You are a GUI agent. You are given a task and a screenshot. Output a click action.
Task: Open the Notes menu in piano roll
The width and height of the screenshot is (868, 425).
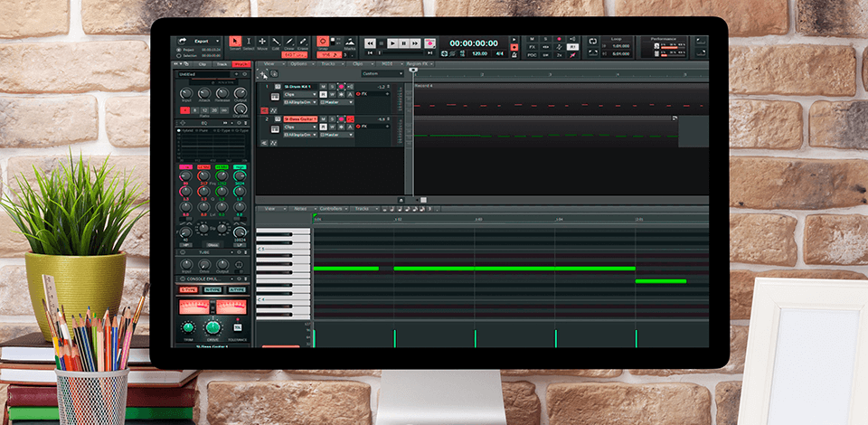[x=299, y=209]
